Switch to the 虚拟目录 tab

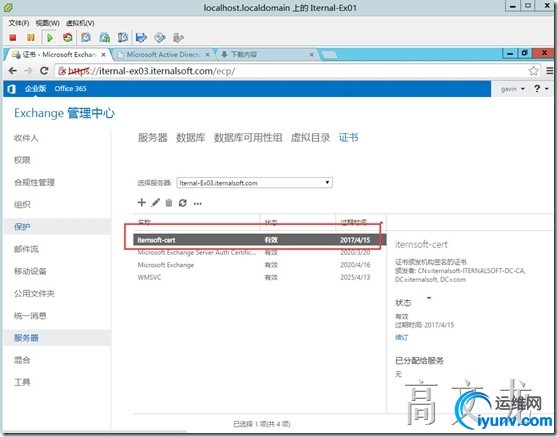(x=310, y=138)
